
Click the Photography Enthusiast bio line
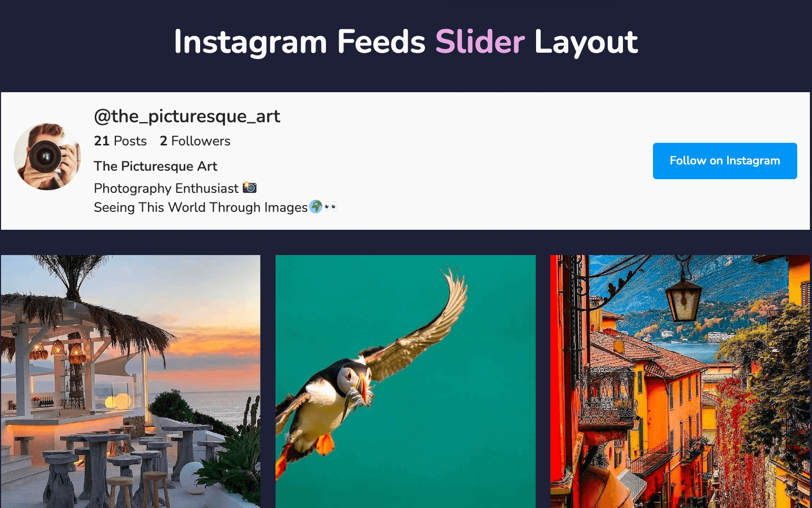(x=175, y=188)
